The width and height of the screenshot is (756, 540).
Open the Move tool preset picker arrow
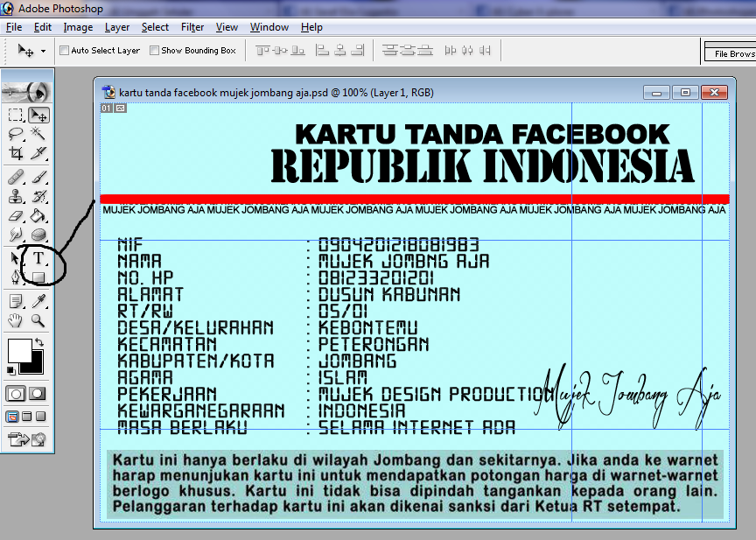pos(44,51)
